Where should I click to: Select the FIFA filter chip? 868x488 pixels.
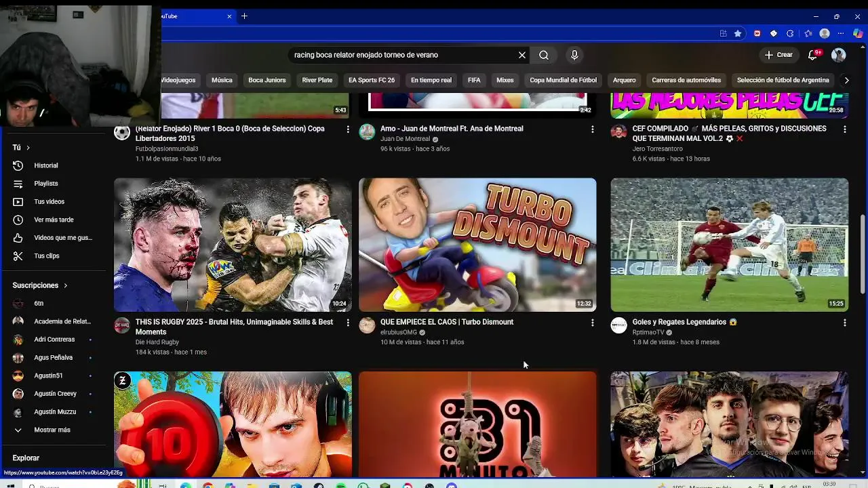[474, 80]
